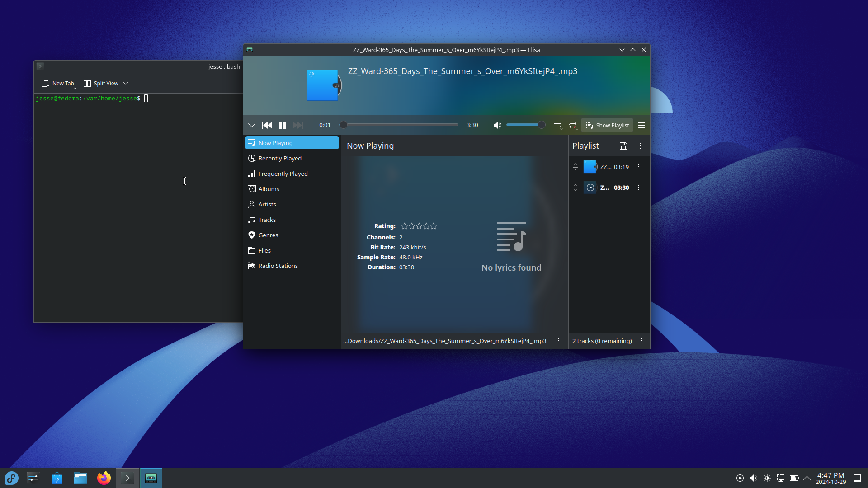Toggle the Show Playlist button
868x488 pixels.
point(607,125)
